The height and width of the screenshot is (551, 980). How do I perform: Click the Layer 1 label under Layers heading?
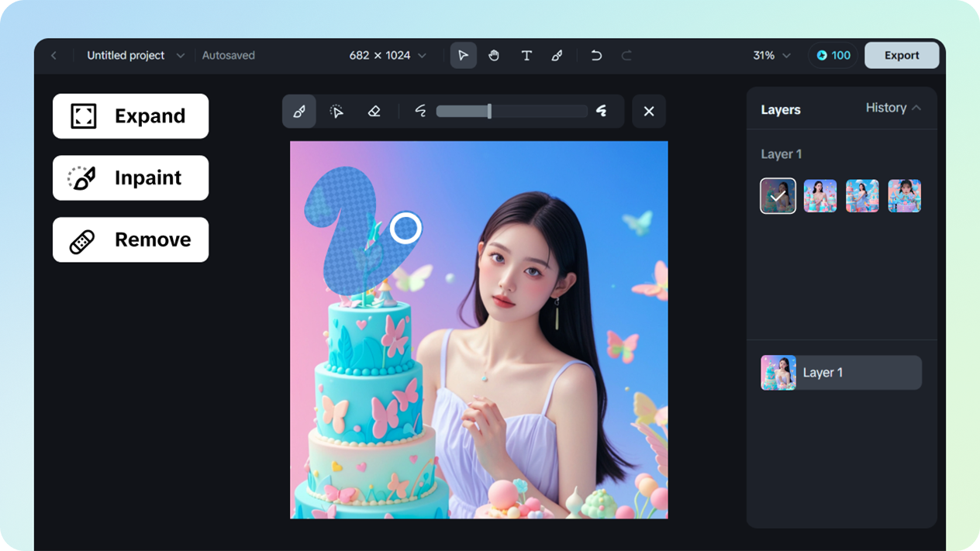(x=782, y=154)
